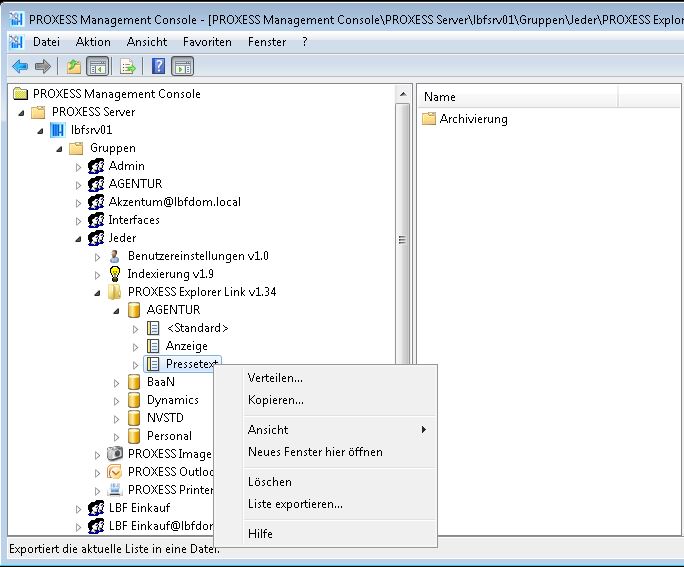Click the Admin group icon
Viewport: 684px width, 567px height.
coord(96,166)
